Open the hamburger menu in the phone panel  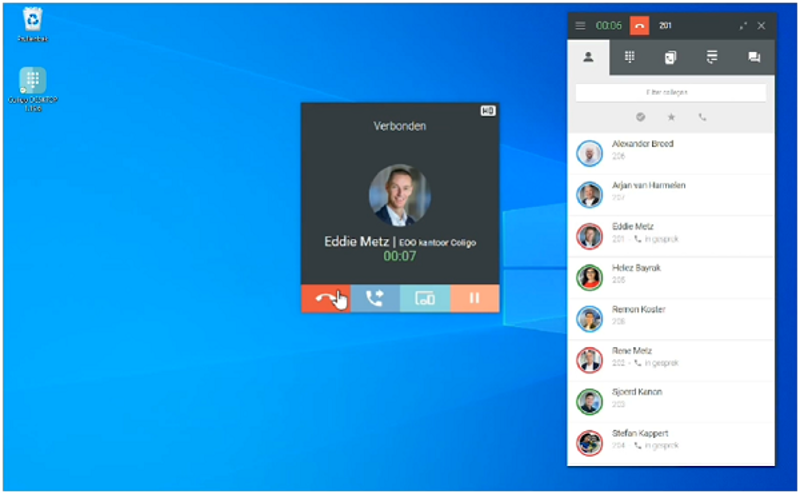[x=580, y=26]
